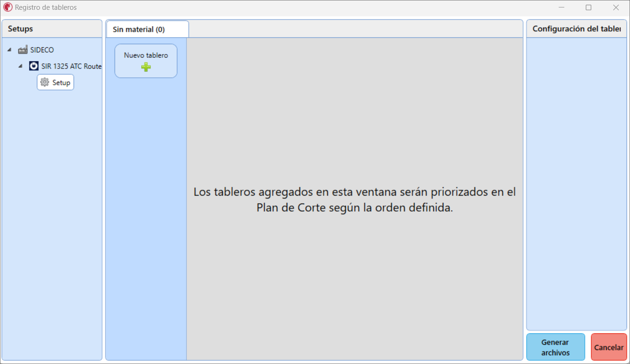Click the SIR 1325 ATC Router machine icon
The width and height of the screenshot is (630, 364).
[34, 66]
